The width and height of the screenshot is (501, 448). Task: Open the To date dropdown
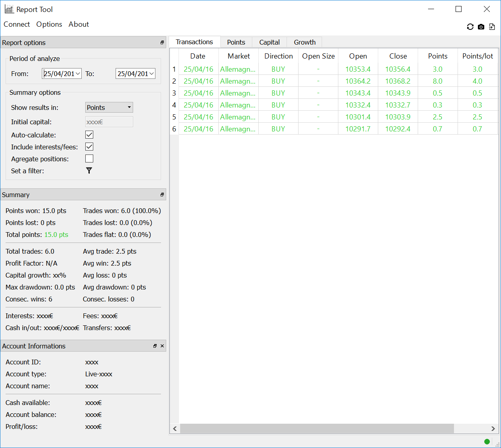(x=151, y=74)
